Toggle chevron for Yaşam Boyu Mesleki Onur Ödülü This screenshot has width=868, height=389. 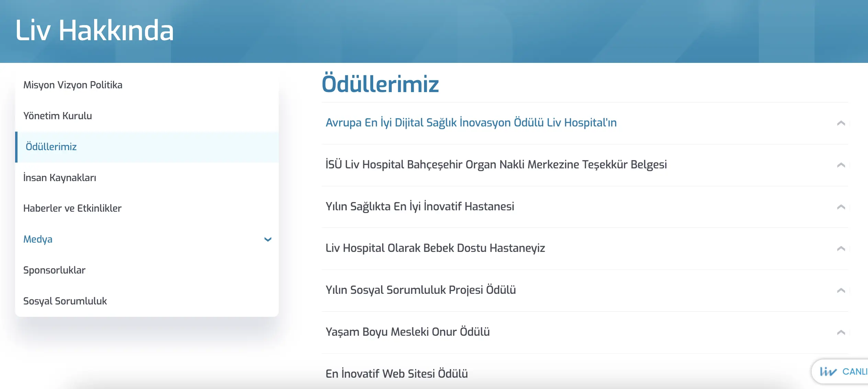pos(841,332)
